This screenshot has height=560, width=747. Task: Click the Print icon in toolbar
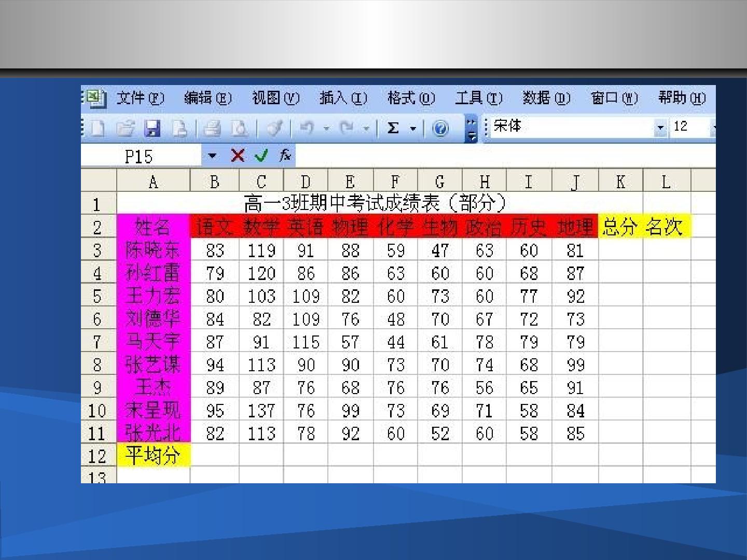pos(212,128)
